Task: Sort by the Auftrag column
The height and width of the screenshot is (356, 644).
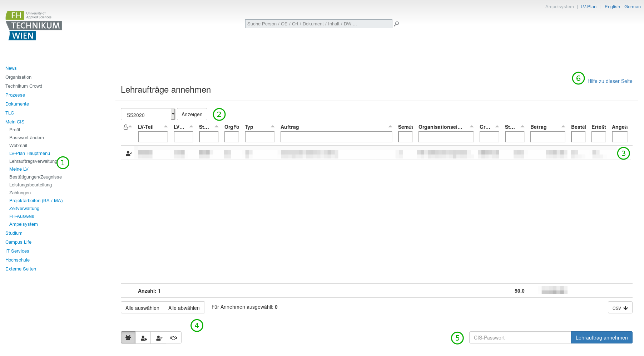Action: [x=290, y=127]
